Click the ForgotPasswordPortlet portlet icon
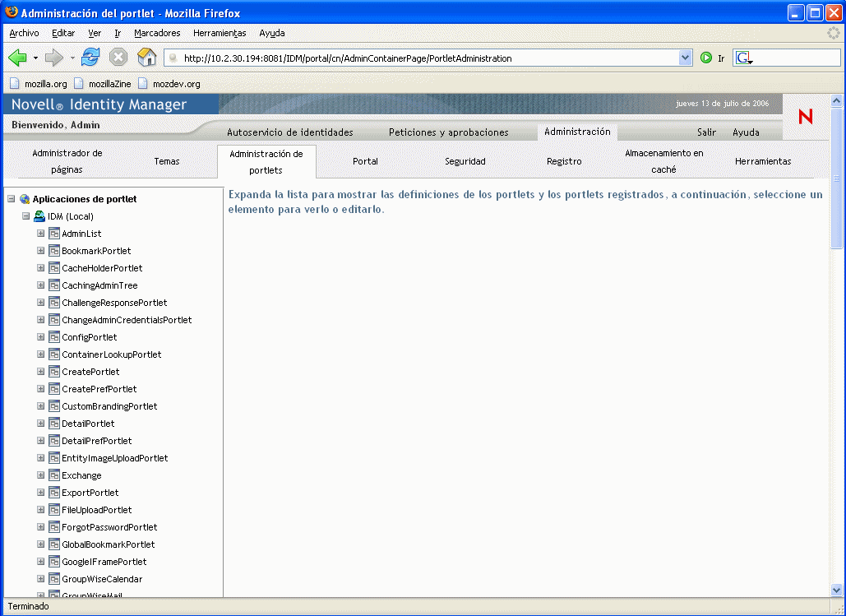This screenshot has width=846, height=616. coord(54,527)
